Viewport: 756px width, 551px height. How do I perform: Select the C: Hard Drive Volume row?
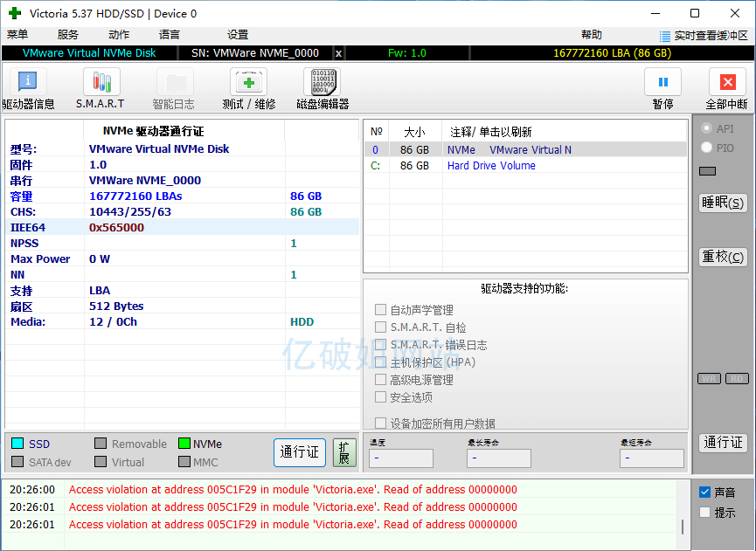(x=491, y=166)
